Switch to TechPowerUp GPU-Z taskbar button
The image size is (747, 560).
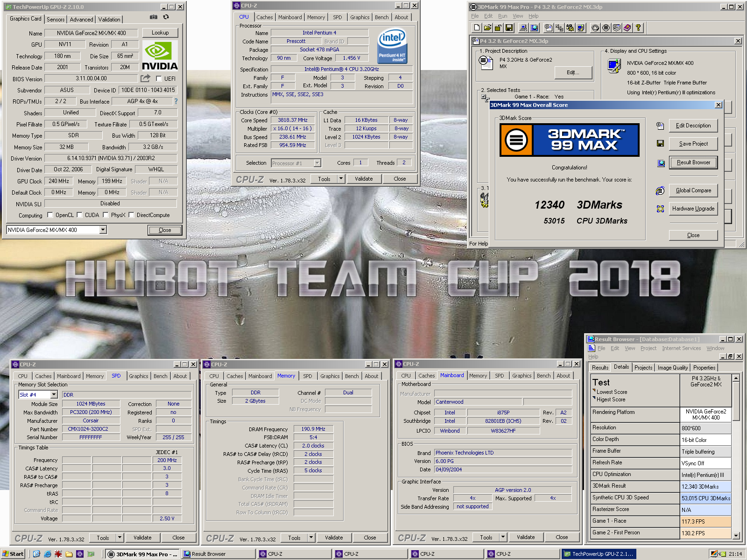[599, 554]
